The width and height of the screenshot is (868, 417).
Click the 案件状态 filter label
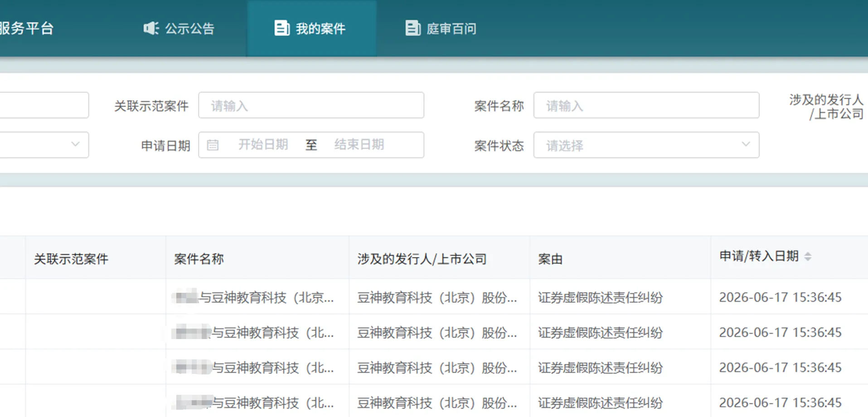tap(499, 145)
